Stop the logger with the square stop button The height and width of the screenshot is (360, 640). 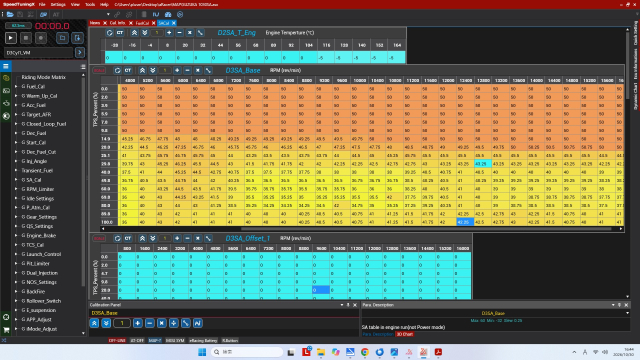click(x=26, y=38)
